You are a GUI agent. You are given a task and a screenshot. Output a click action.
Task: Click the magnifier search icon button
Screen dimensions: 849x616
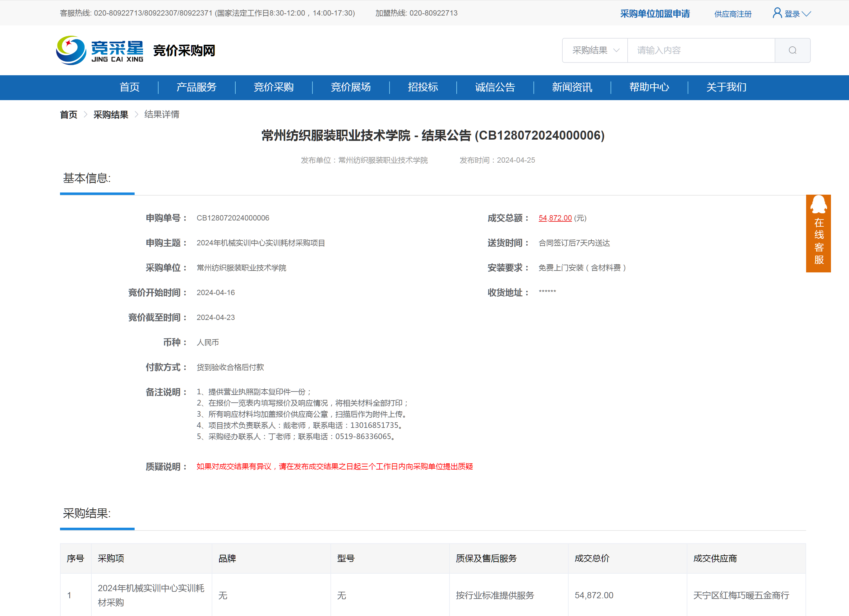(x=792, y=50)
